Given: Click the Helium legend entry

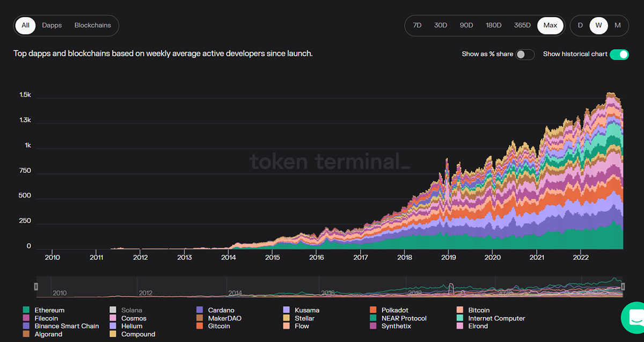Looking at the screenshot, I should [x=126, y=326].
